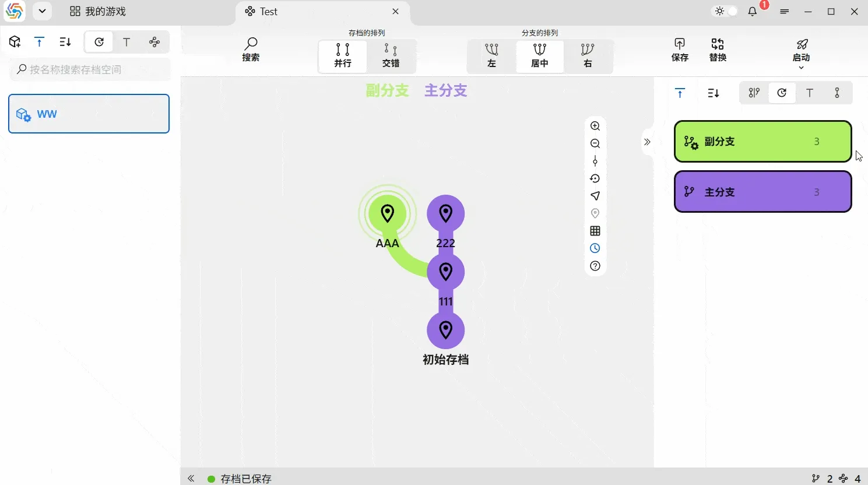868x485 pixels.
Task: Open the help question mark icon
Action: (595, 266)
